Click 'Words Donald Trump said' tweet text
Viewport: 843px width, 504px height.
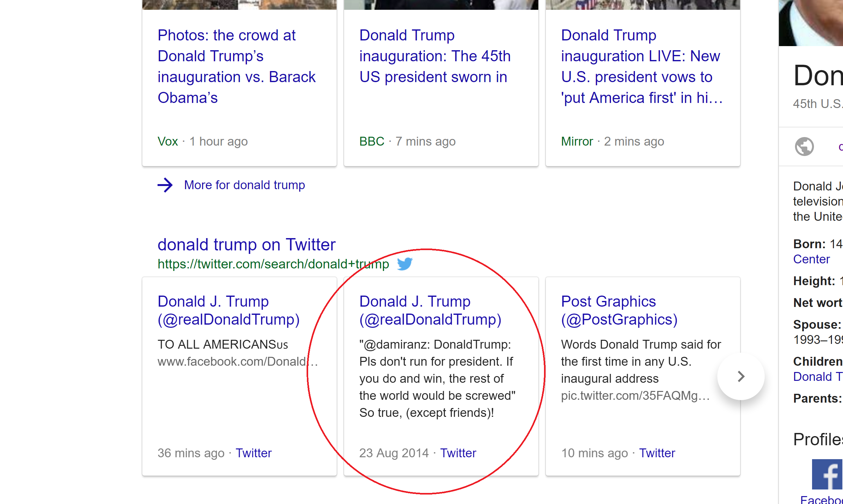(641, 361)
